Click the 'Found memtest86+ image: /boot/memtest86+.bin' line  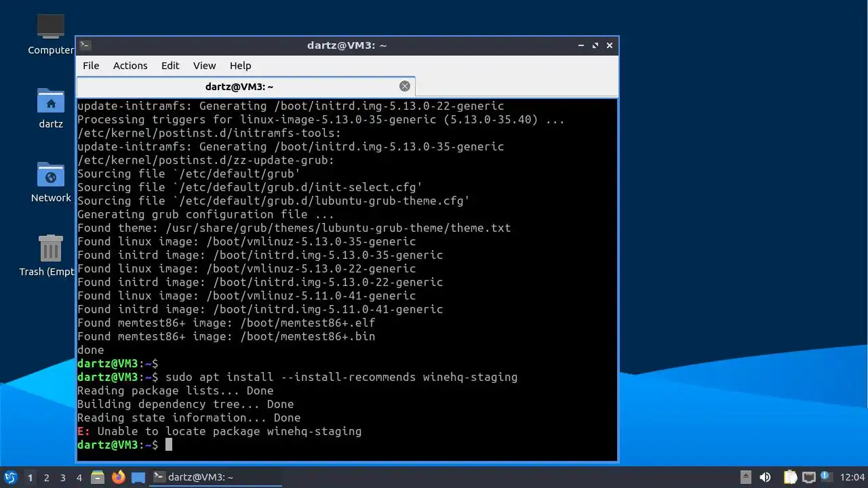(226, 336)
